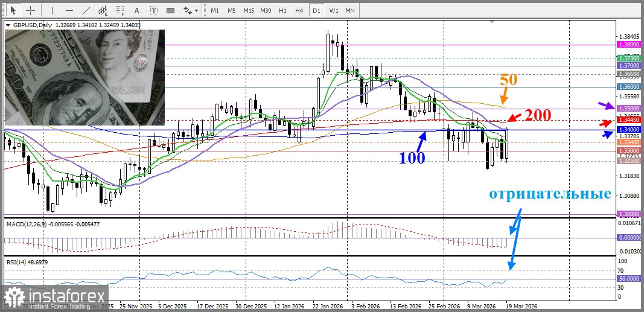The image size is (644, 312).
Task: Click the M30 timeframe button
Action: point(266,10)
